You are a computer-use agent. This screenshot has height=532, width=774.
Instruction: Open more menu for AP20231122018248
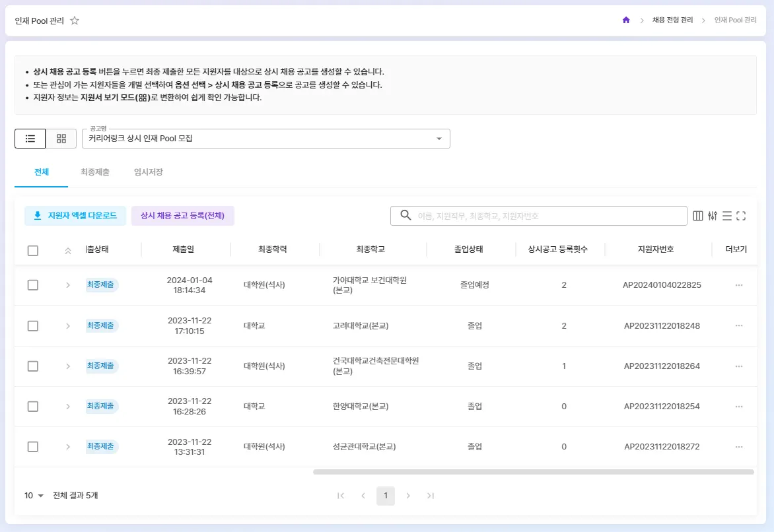(x=739, y=325)
